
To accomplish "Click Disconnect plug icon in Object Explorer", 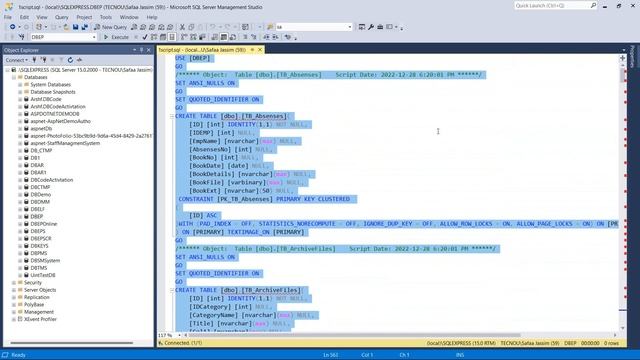I will coord(43,60).
